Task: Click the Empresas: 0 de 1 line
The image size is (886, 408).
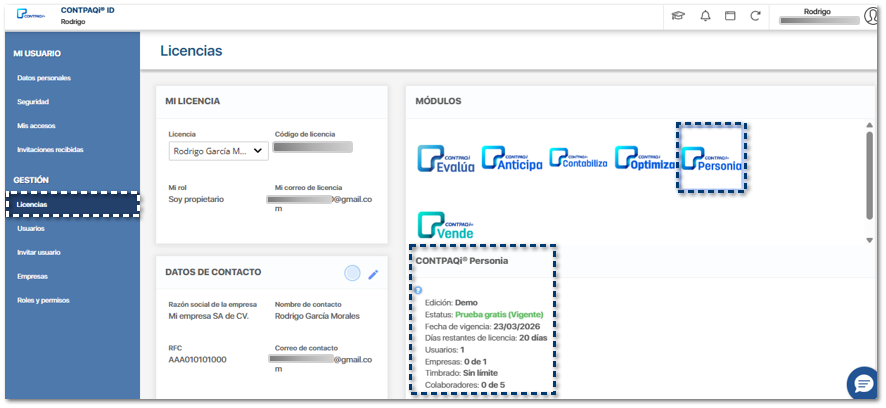Action: [455, 362]
